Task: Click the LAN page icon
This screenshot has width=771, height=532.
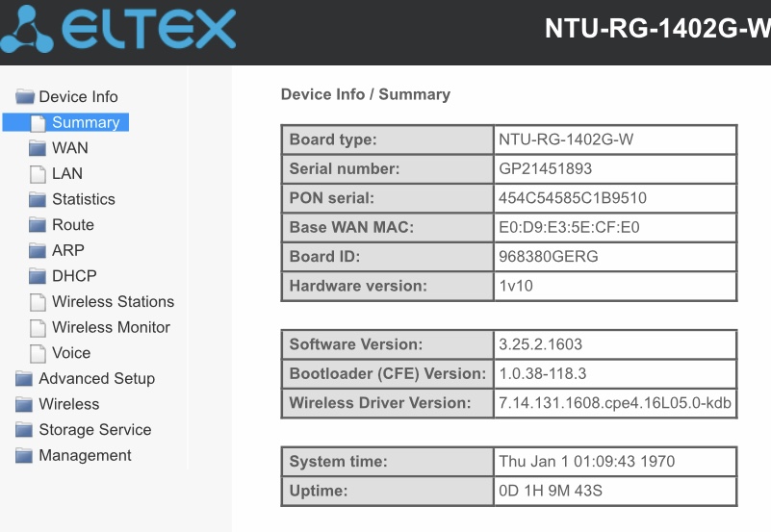Action: [x=38, y=173]
